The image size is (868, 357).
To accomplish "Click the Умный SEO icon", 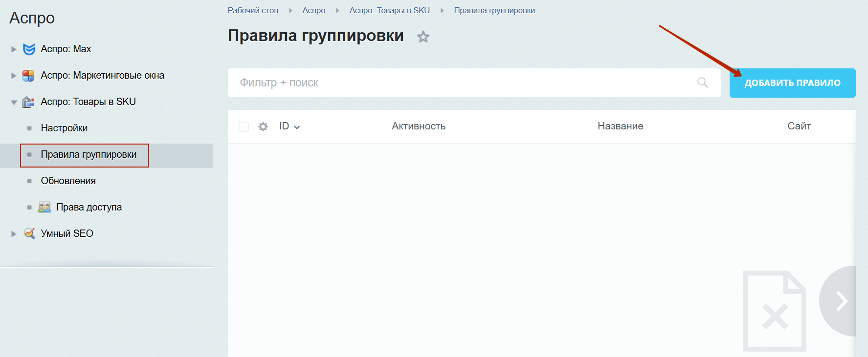I will 29,233.
